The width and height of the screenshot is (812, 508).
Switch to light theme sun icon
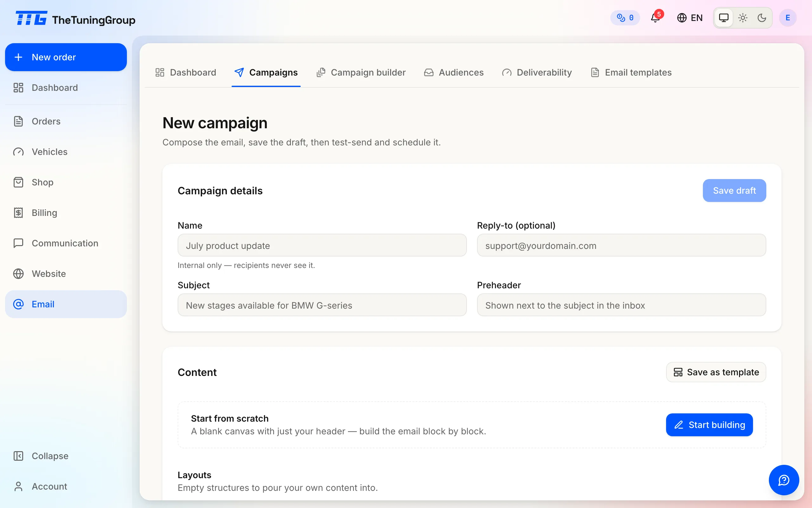pyautogui.click(x=743, y=18)
